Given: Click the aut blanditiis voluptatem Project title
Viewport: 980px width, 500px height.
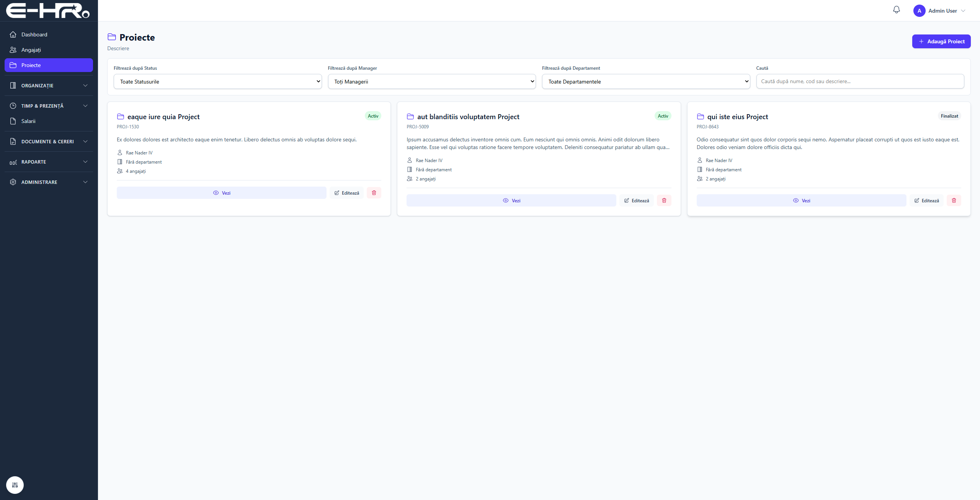Looking at the screenshot, I should pyautogui.click(x=468, y=117).
